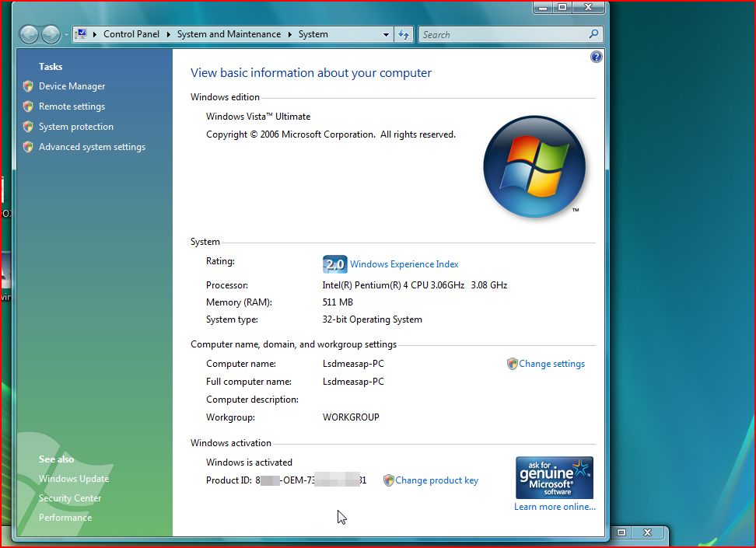Open Advanced system settings
The height and width of the screenshot is (548, 756).
click(92, 147)
